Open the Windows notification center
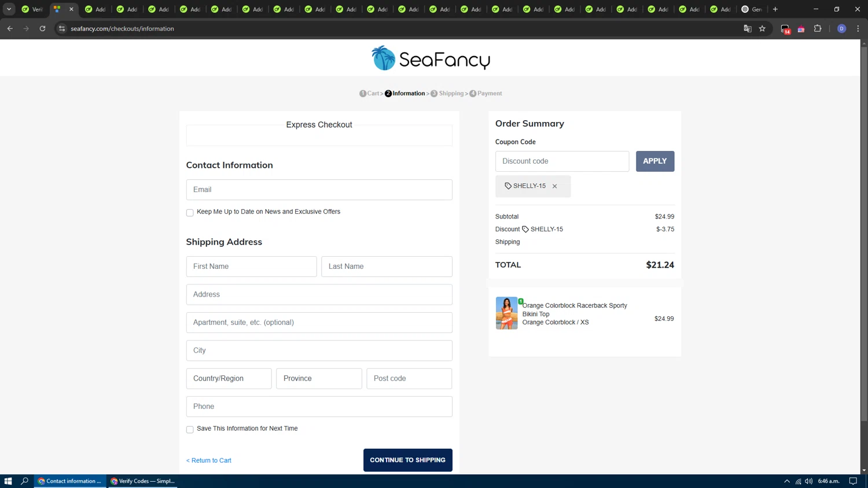This screenshot has height=488, width=868. click(x=853, y=481)
